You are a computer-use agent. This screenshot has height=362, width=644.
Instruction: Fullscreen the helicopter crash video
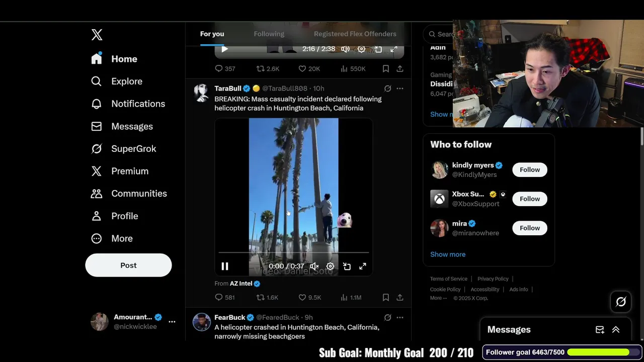coord(363,266)
